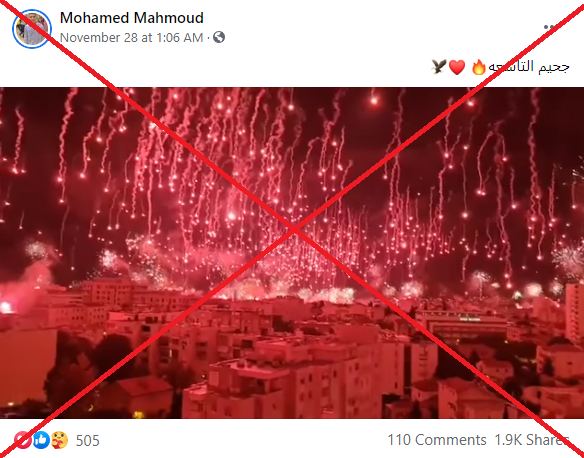
Task: Click the globe public privacy icon
Action: [x=219, y=37]
